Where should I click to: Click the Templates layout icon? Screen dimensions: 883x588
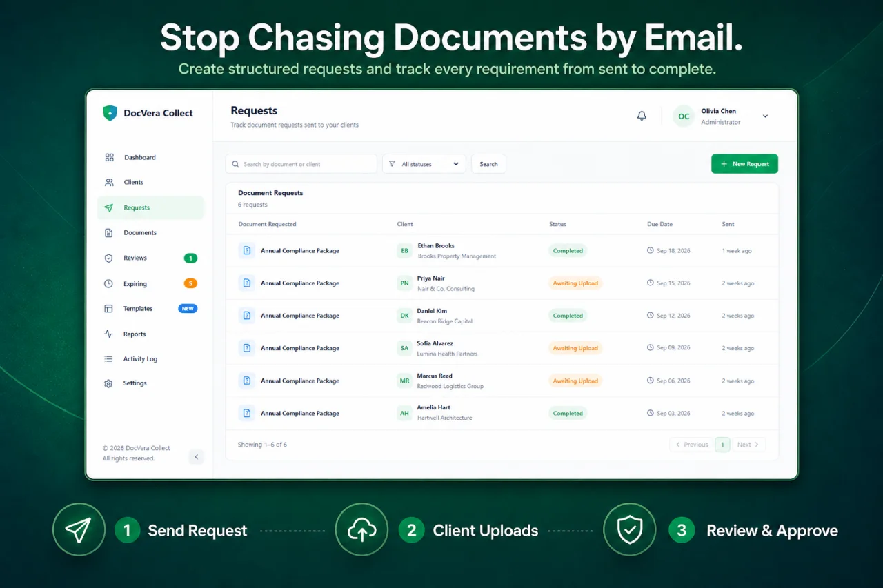[108, 309]
